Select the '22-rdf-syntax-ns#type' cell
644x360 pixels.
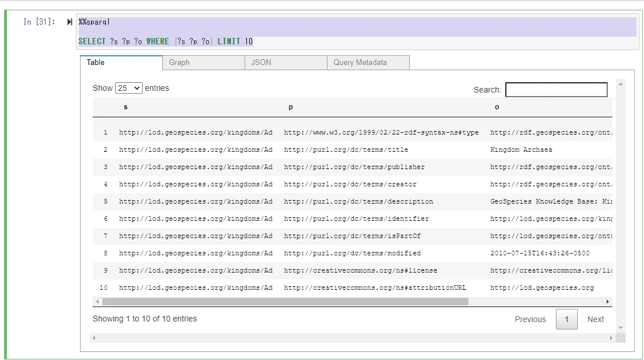381,133
